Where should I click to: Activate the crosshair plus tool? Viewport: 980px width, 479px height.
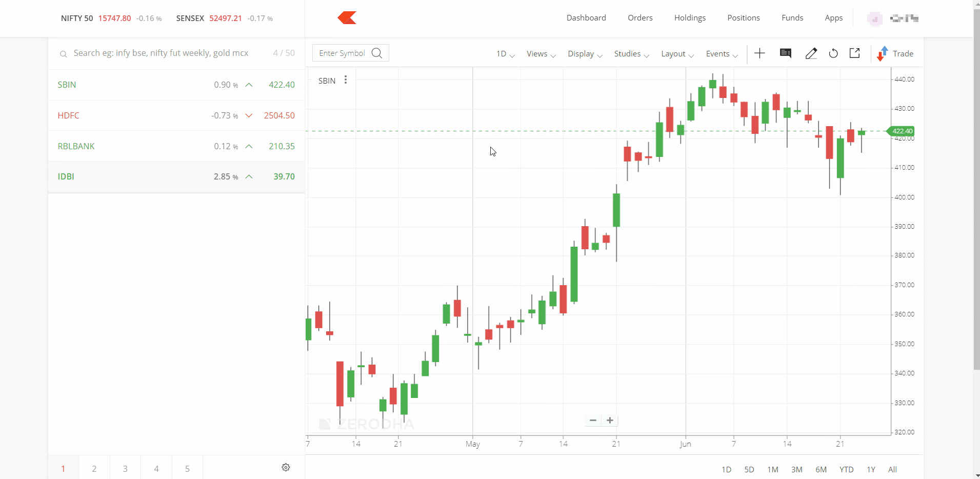click(x=759, y=53)
